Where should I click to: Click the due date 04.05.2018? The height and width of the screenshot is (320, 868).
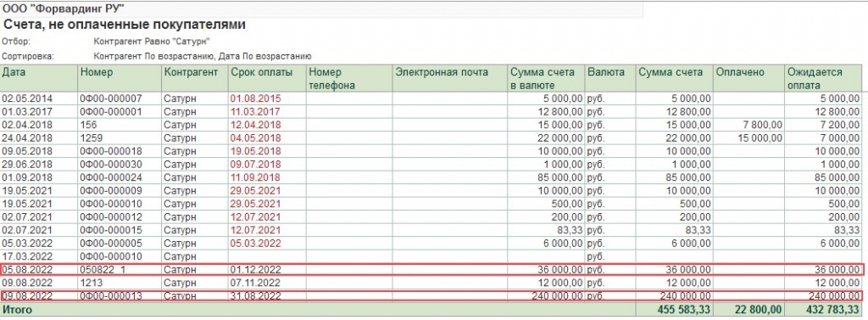(256, 138)
